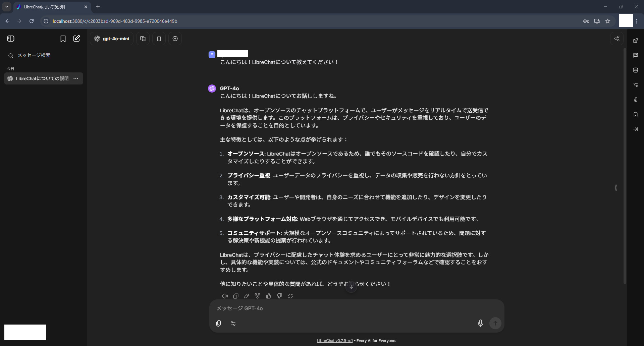
Task: Toggle the left sidebar panel icon
Action: (x=11, y=39)
